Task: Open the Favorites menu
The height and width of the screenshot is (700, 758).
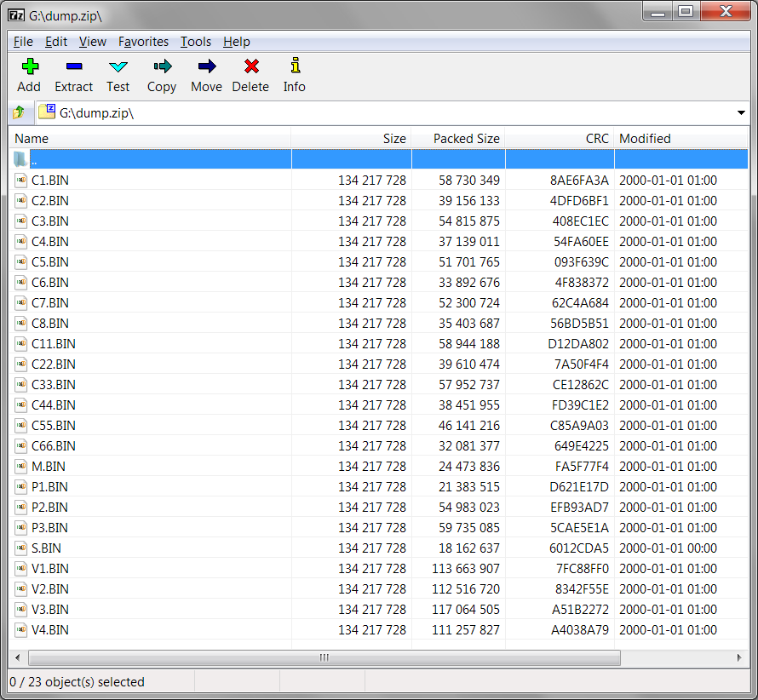Action: (143, 42)
